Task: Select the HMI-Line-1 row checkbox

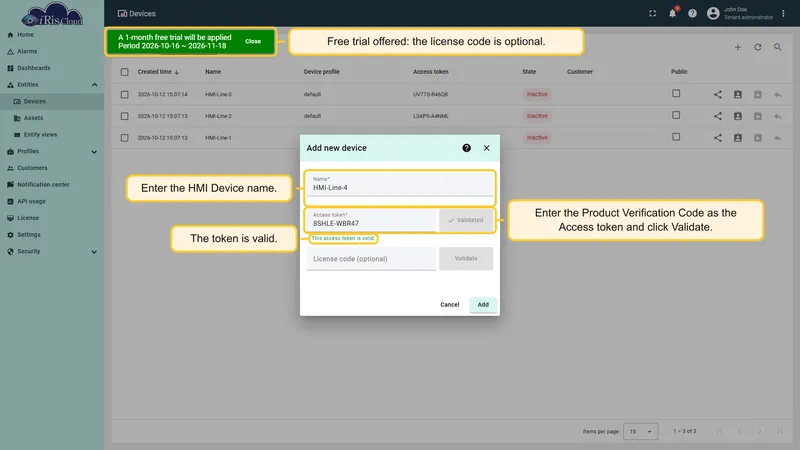Action: click(x=124, y=138)
